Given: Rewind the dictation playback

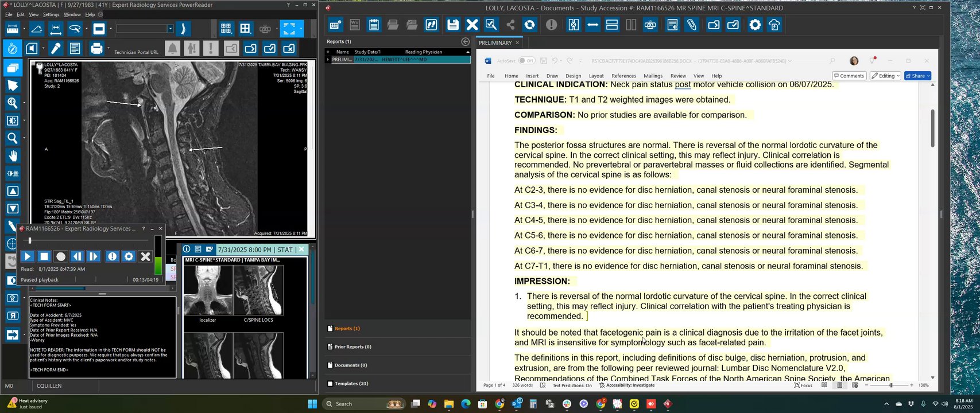Looking at the screenshot, I should tap(78, 256).
